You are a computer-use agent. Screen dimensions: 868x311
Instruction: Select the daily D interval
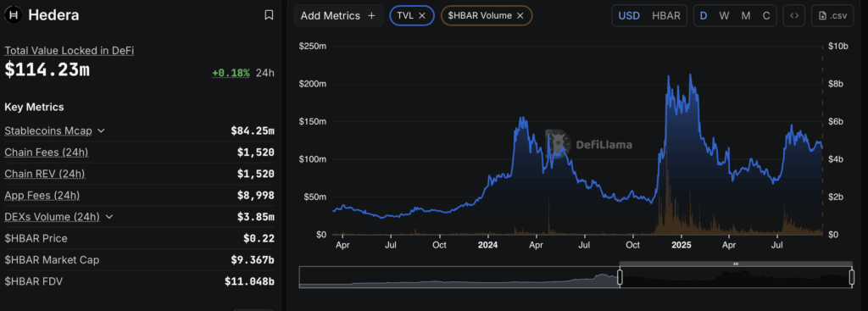704,15
